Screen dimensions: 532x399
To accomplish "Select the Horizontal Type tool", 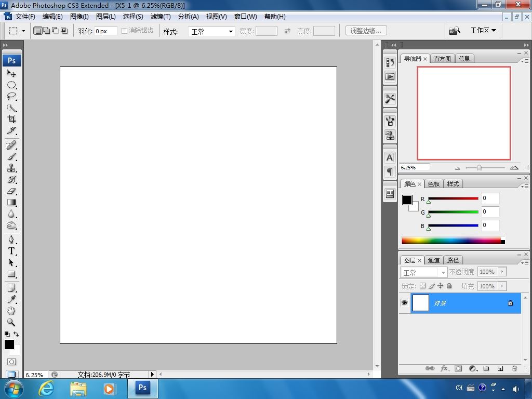I will [x=11, y=251].
